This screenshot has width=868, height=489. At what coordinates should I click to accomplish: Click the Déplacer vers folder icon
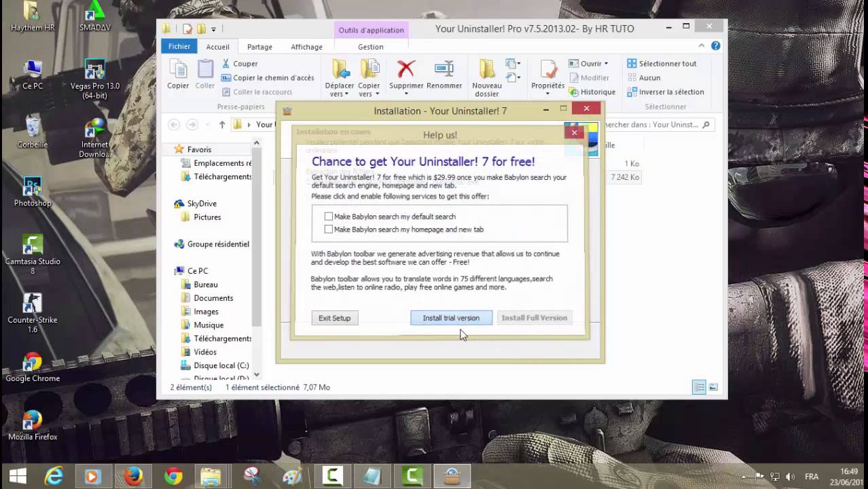tap(340, 69)
